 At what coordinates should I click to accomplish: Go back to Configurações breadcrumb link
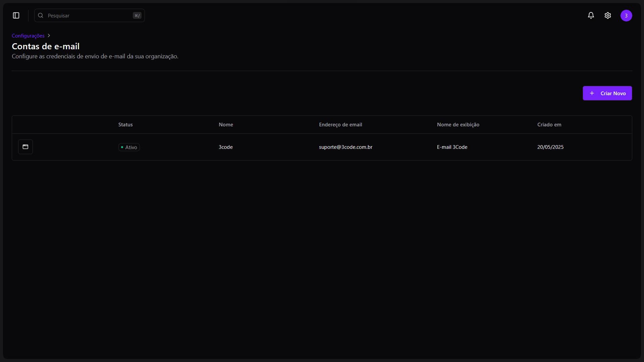pyautogui.click(x=28, y=36)
